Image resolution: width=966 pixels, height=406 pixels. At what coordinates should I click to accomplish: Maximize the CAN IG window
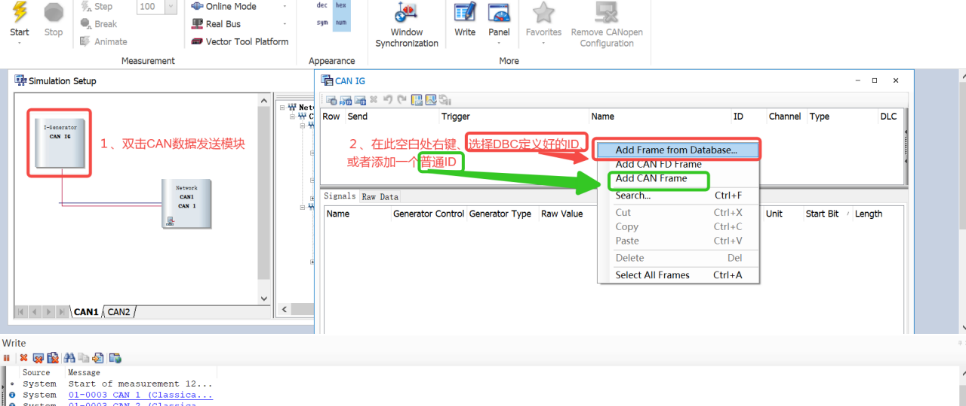[x=874, y=81]
